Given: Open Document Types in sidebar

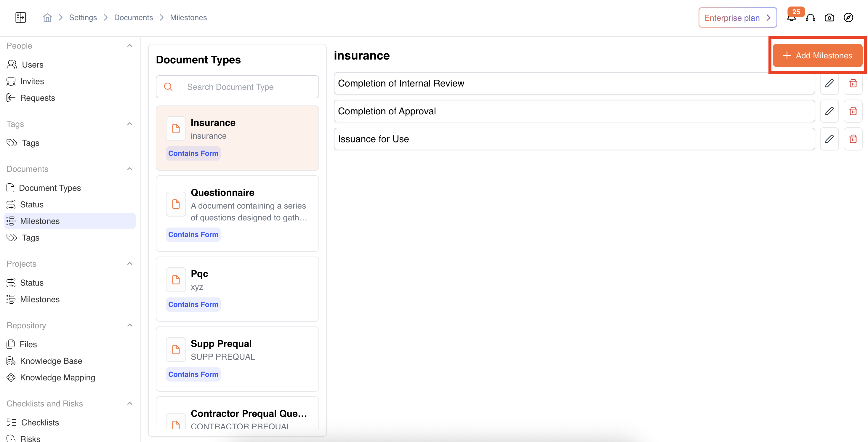Looking at the screenshot, I should tap(50, 188).
